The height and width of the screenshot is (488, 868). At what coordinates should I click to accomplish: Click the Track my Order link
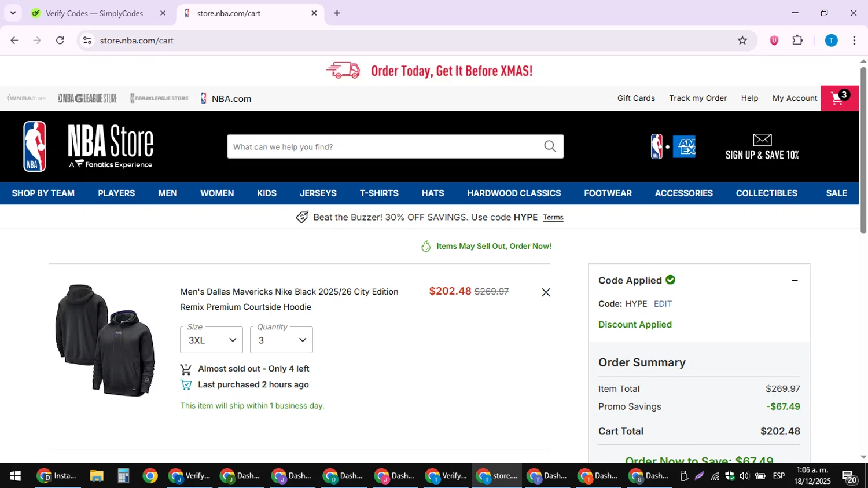(x=698, y=98)
